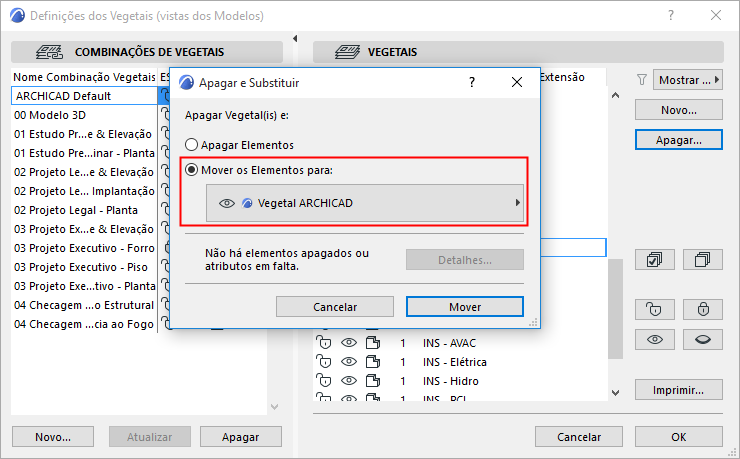Click the Deselect All layers icon
Image resolution: width=740 pixels, height=459 pixels.
tap(701, 259)
